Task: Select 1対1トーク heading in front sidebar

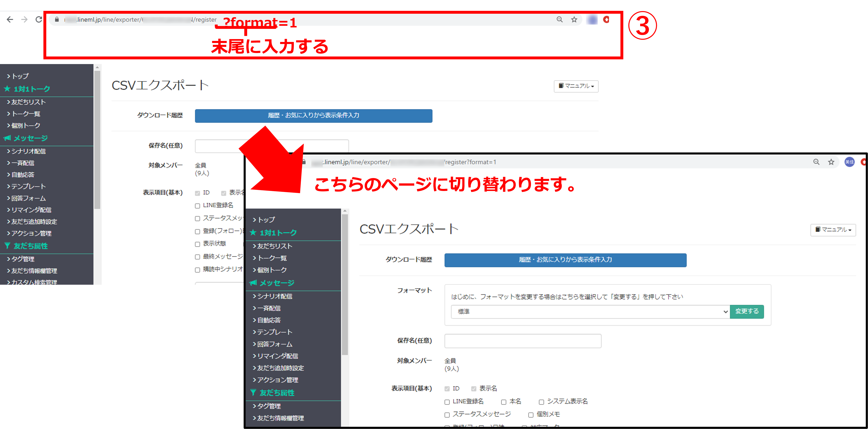Action: point(278,233)
